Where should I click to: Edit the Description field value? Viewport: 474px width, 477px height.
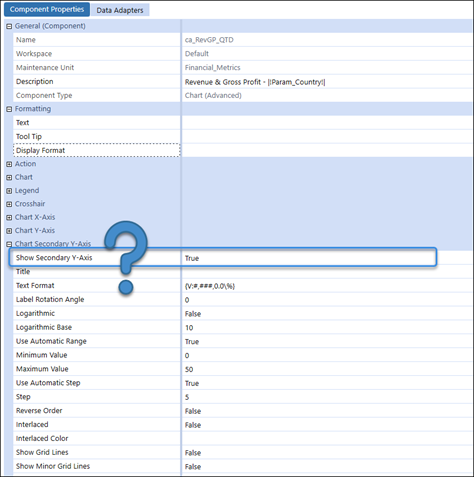click(x=327, y=82)
